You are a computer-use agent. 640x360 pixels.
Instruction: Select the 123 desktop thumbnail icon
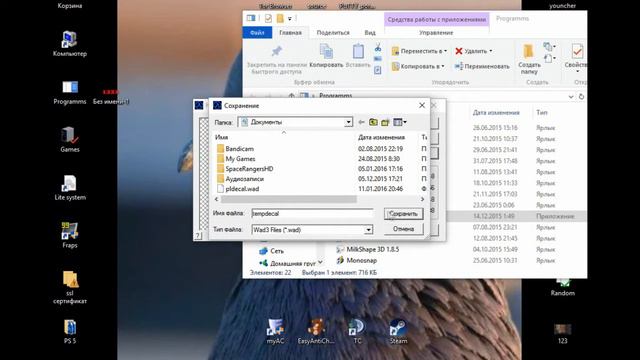(562, 334)
